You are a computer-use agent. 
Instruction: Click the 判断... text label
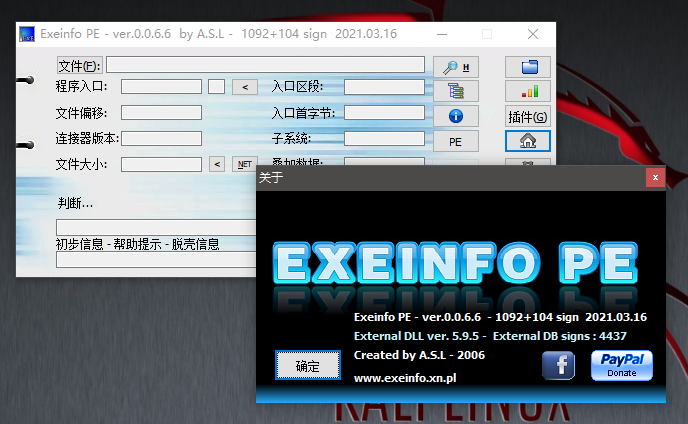[x=75, y=203]
